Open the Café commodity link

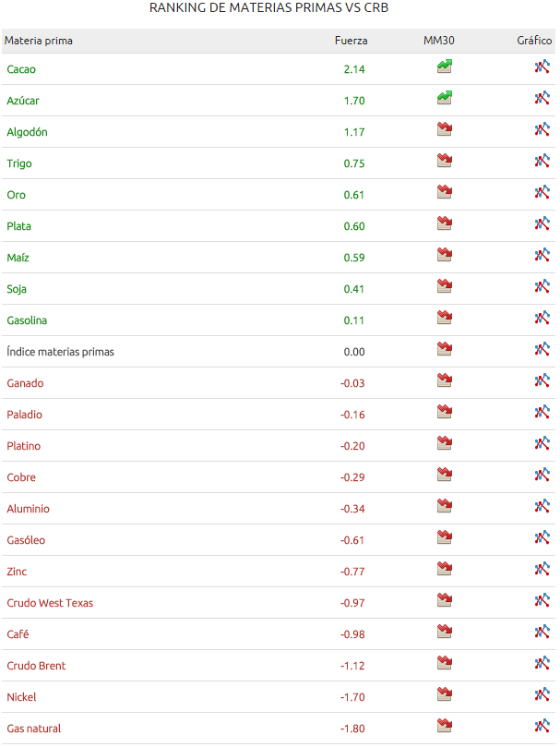click(18, 634)
